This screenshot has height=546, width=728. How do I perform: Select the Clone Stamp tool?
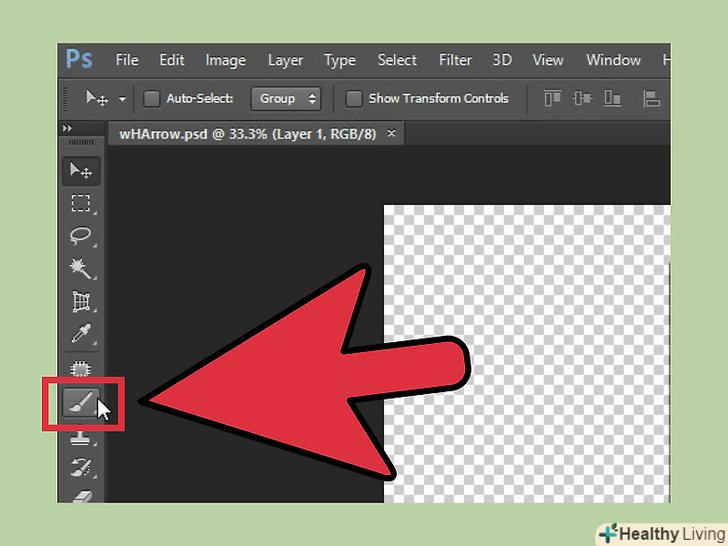81,437
